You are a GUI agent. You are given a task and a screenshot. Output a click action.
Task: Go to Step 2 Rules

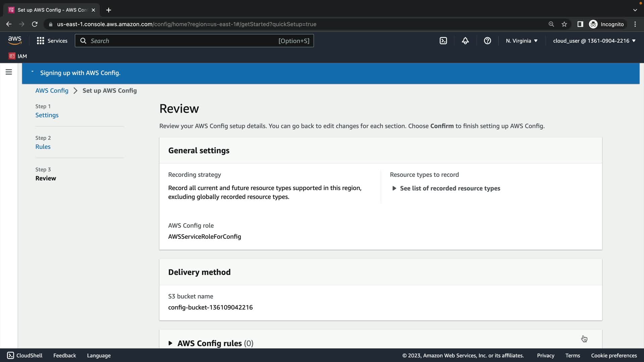[x=43, y=146]
